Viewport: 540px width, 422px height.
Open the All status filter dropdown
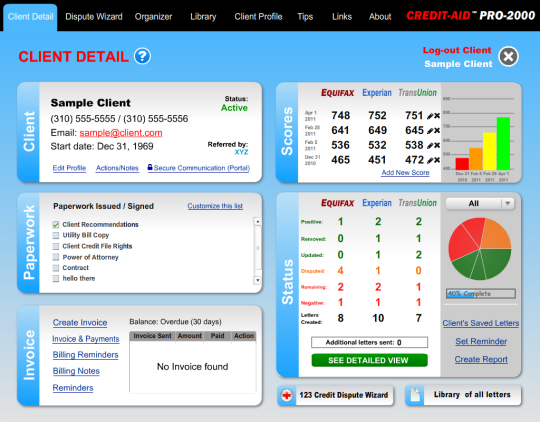point(480,204)
